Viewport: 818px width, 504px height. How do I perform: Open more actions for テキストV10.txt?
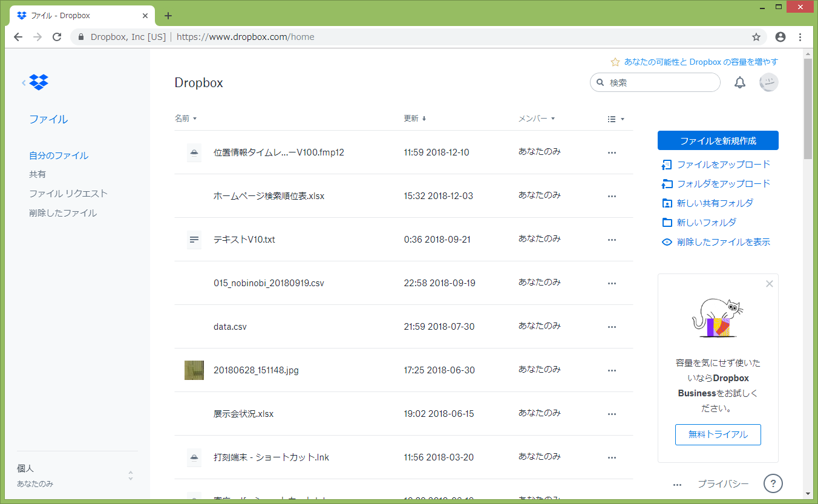(612, 240)
